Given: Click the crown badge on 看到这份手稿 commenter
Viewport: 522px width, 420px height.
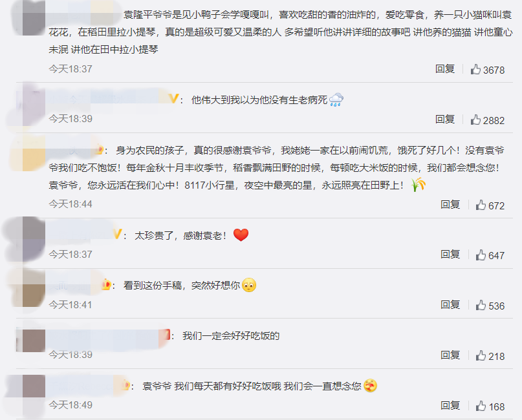Looking at the screenshot, I should [x=106, y=285].
